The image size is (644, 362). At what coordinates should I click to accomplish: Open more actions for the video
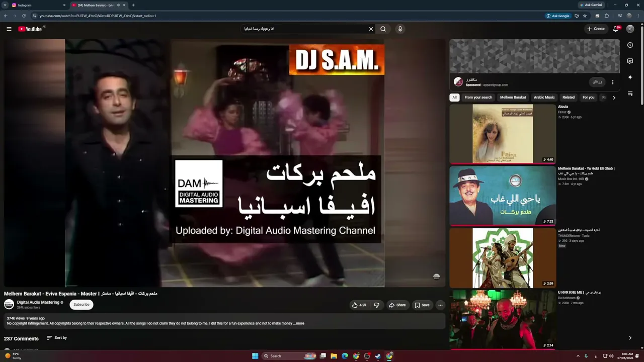440,305
